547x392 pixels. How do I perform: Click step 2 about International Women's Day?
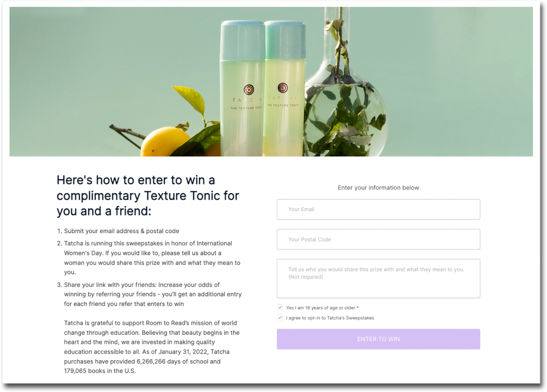pos(152,258)
